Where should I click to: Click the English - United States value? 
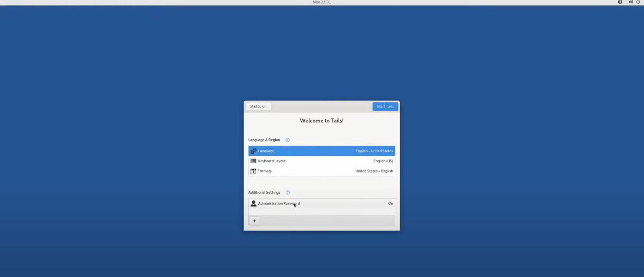point(374,151)
